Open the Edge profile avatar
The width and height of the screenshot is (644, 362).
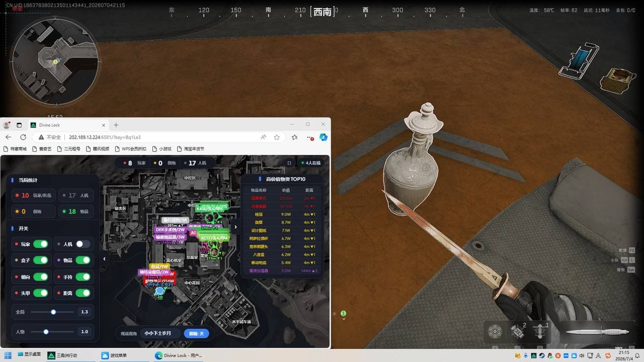click(x=7, y=125)
